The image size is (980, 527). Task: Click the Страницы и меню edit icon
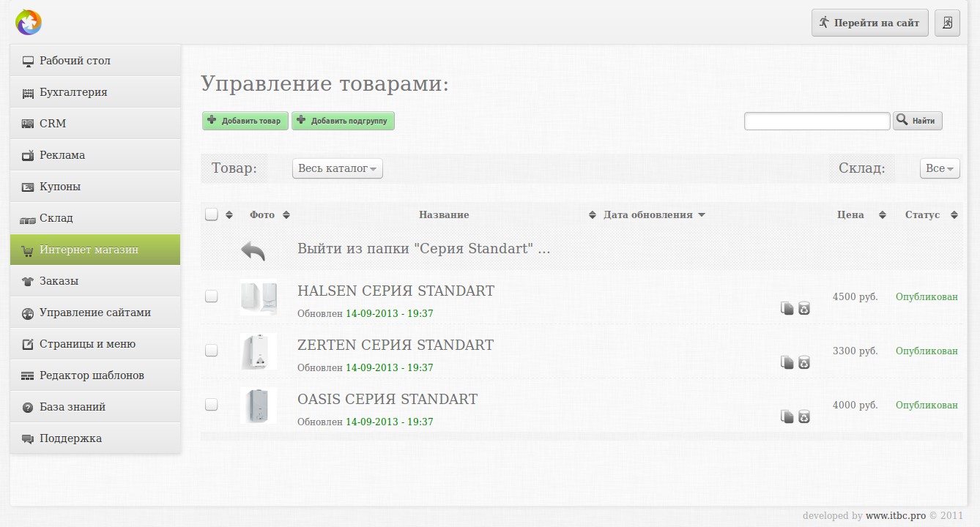[x=28, y=344]
